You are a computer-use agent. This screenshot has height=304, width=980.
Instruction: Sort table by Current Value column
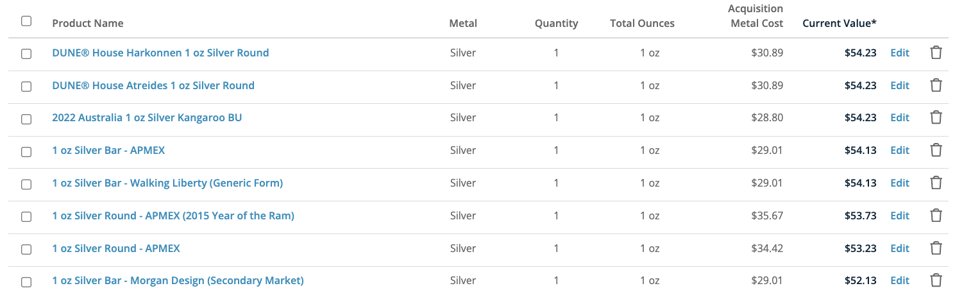pos(839,23)
